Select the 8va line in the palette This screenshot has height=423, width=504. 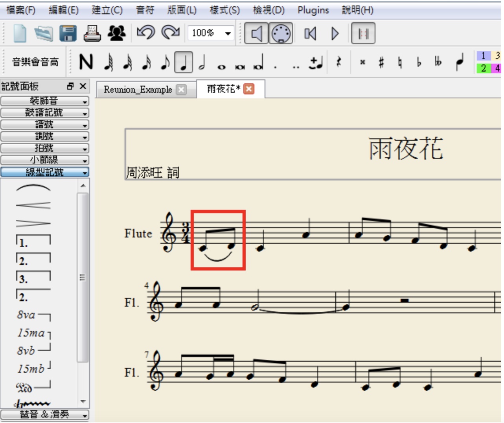33,315
